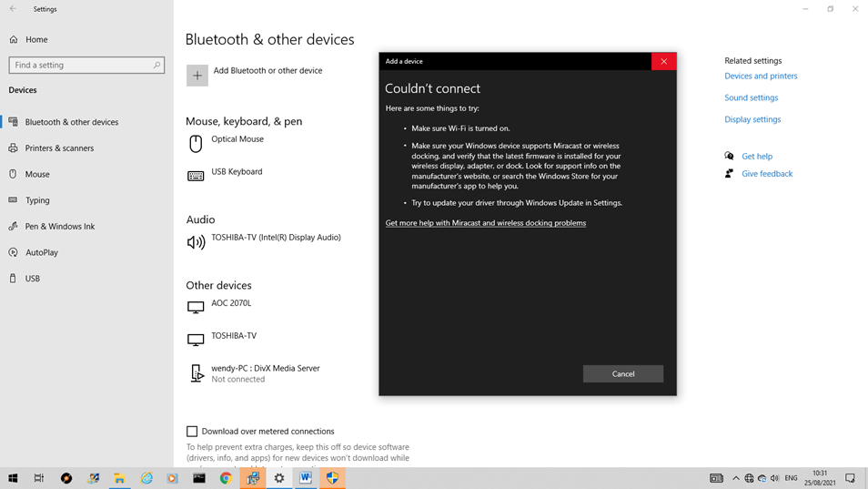
Task: Launch Internet Explorer from the taskbar
Action: coord(146,478)
